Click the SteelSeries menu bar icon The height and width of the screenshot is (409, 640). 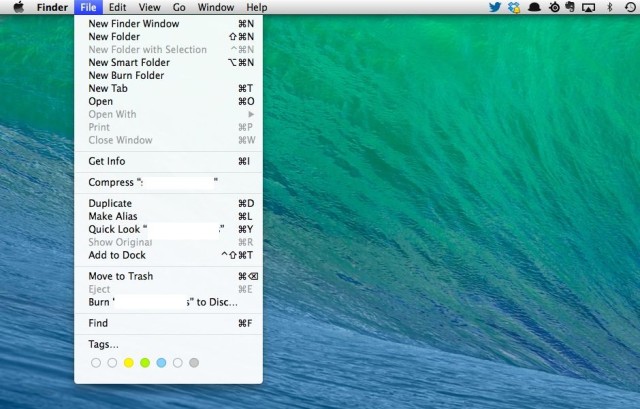[x=552, y=7]
